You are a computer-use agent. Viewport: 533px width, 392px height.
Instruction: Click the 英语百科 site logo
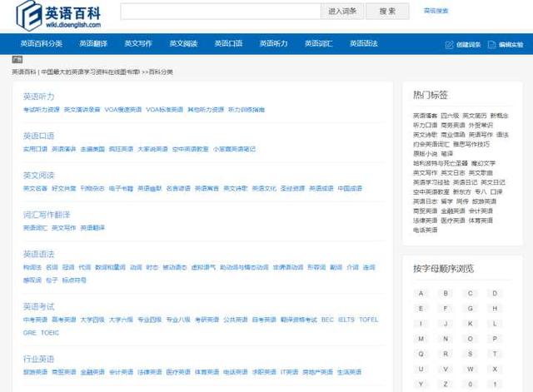(x=58, y=16)
